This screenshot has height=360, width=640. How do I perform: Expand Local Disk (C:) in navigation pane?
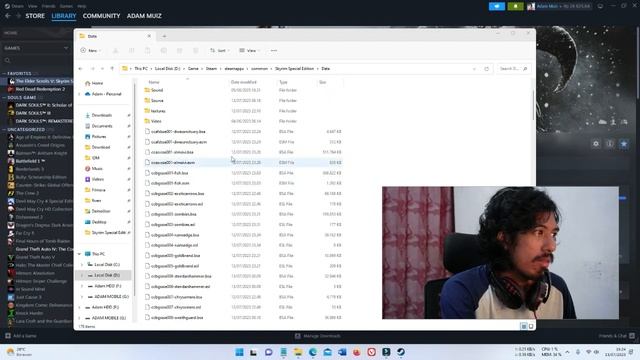point(82,264)
